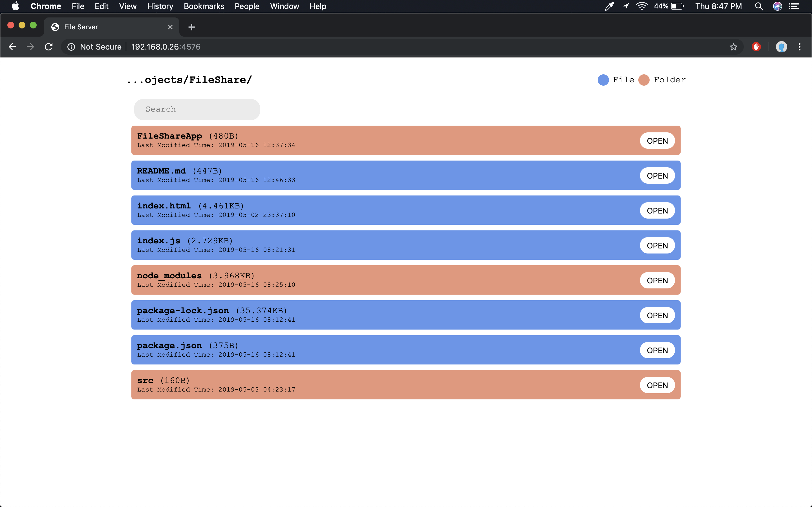Click the orange Folder legend circle
Screen dimensions: 812x507
644,80
